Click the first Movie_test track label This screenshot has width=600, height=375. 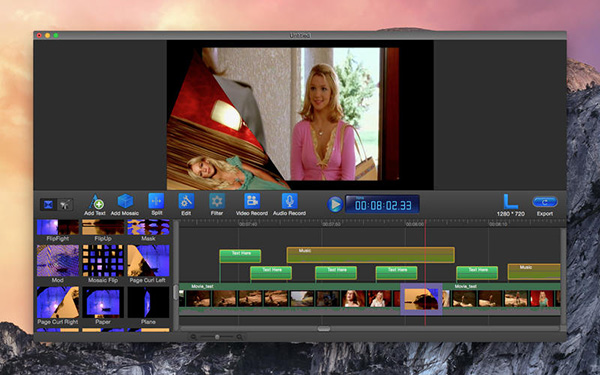202,286
